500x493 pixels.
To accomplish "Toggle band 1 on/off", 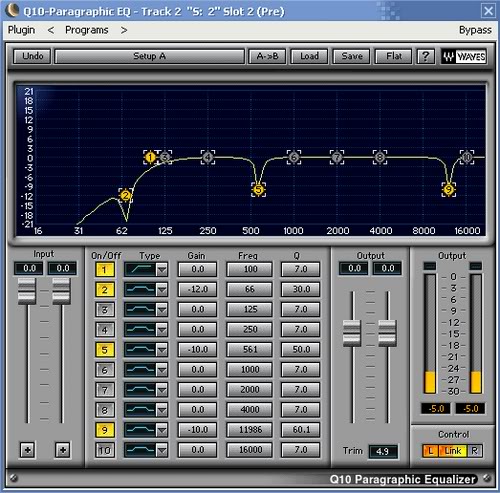I will 105,269.
